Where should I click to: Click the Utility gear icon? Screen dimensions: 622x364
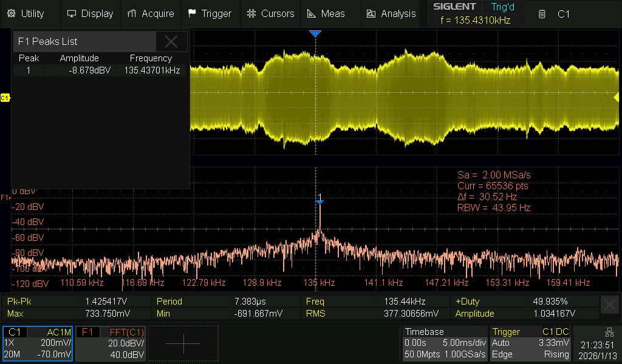pyautogui.click(x=11, y=13)
